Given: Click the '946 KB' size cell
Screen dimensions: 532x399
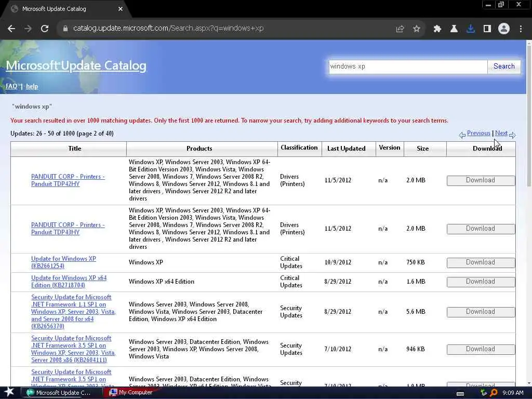Looking at the screenshot, I should 415,349.
